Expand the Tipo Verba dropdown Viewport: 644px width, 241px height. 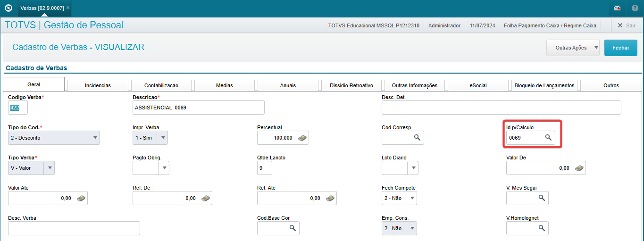49,168
